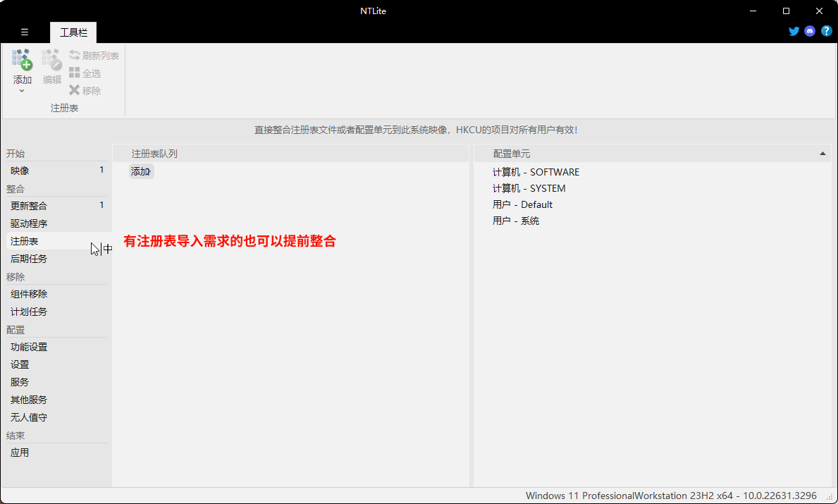Open the 映像 page in the sidebar
Image resolution: width=838 pixels, height=504 pixels.
(x=56, y=171)
